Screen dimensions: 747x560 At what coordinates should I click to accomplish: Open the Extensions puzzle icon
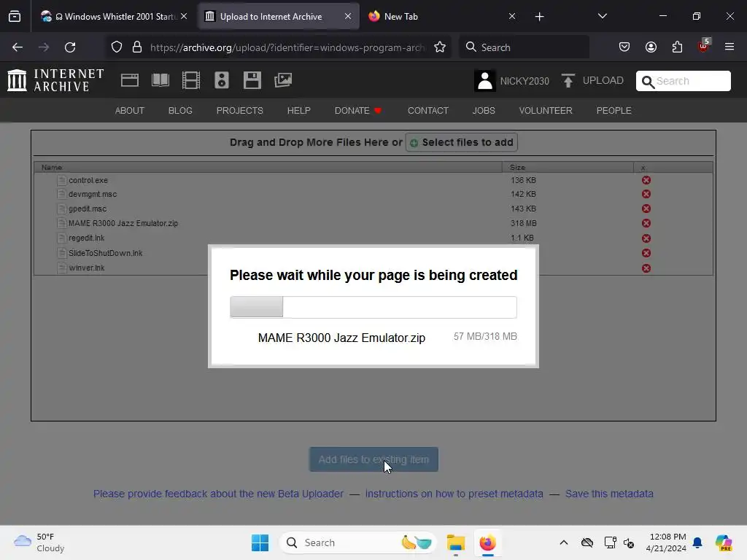point(677,47)
